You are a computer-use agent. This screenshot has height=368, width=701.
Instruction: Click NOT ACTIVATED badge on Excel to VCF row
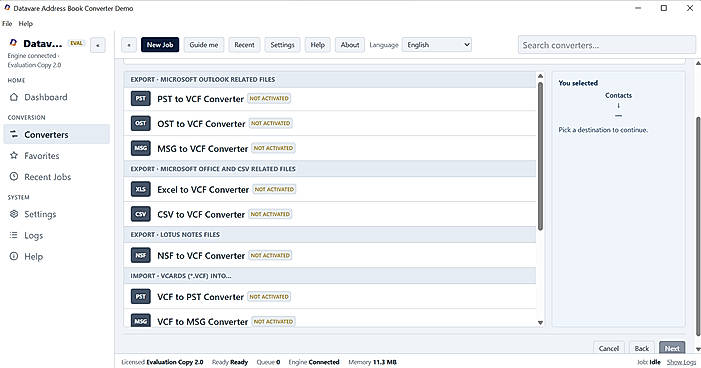point(274,189)
